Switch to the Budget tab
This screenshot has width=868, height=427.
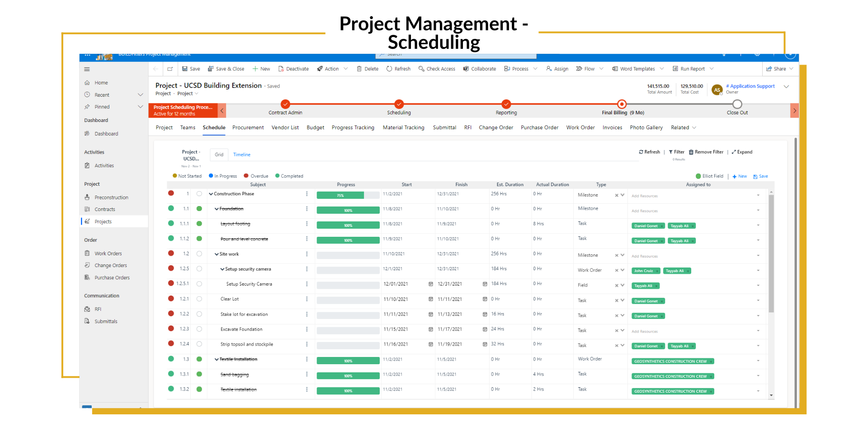(315, 127)
